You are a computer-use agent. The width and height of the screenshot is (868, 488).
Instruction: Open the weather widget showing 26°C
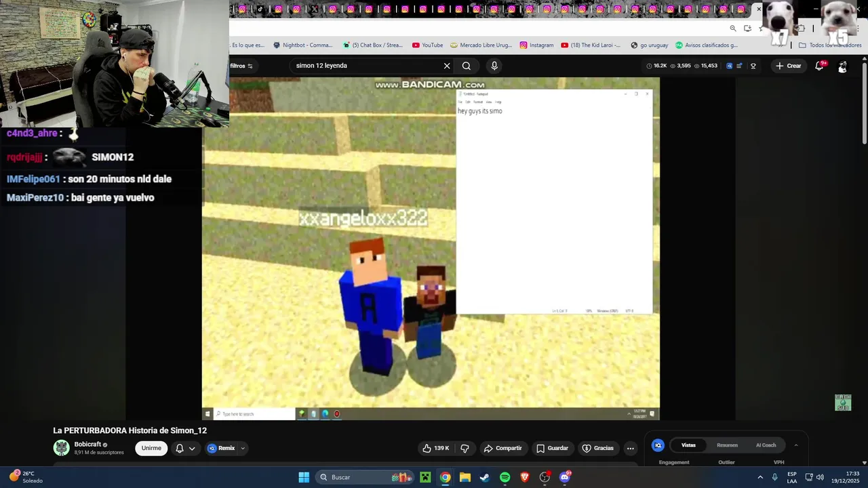pyautogui.click(x=26, y=477)
